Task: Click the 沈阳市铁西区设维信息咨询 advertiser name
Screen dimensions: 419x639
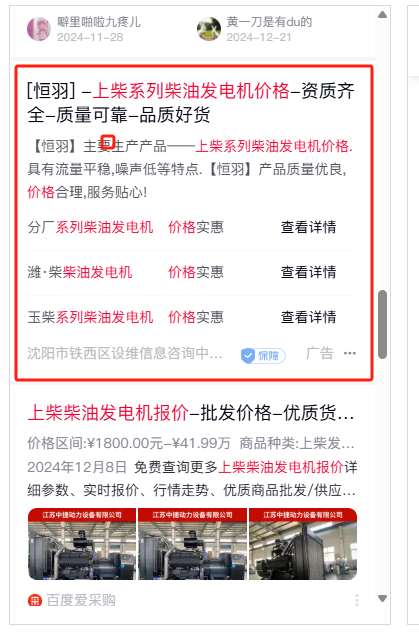Action: coord(125,353)
